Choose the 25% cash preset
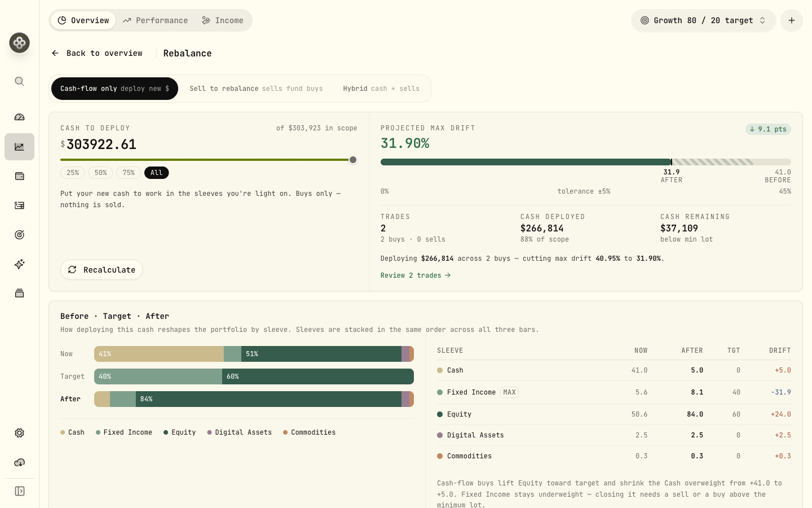812x508 pixels. pyautogui.click(x=73, y=173)
